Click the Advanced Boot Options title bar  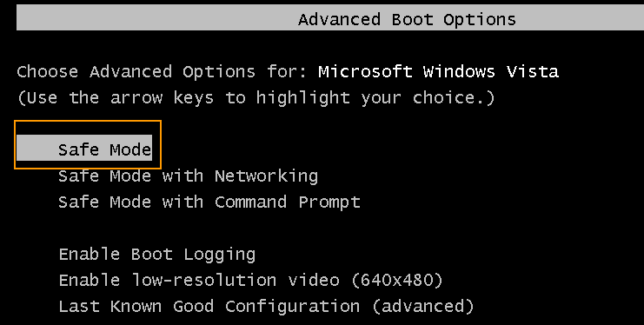[330, 19]
